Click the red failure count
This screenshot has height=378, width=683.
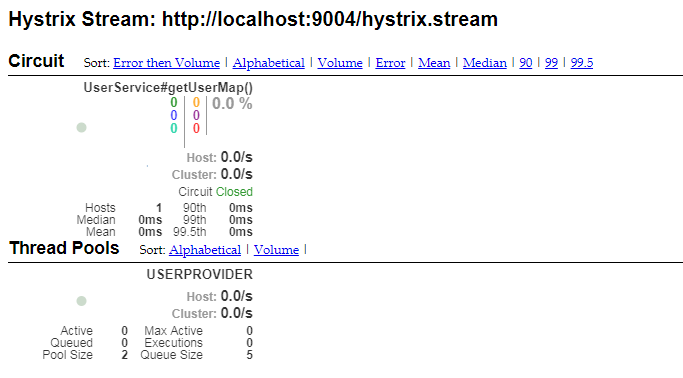[196, 128]
